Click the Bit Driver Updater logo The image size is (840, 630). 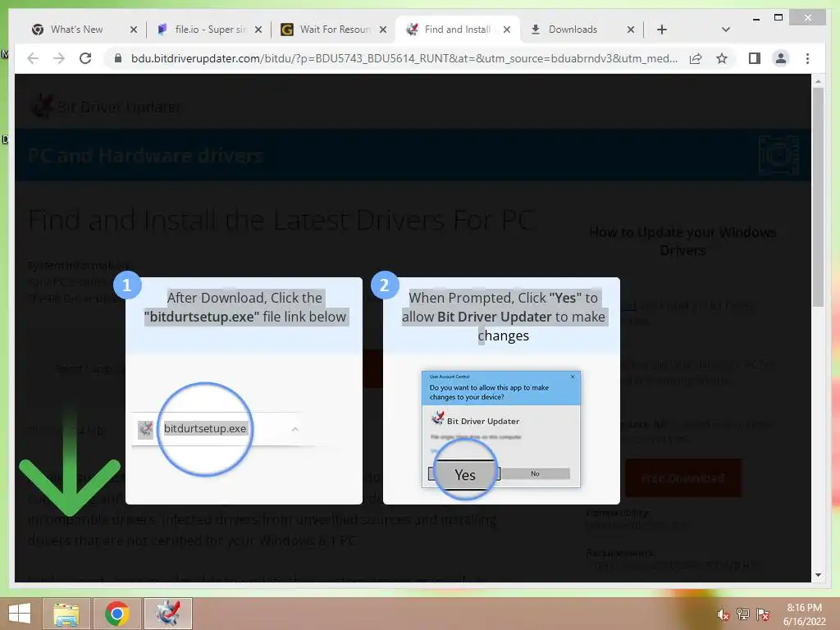106,107
